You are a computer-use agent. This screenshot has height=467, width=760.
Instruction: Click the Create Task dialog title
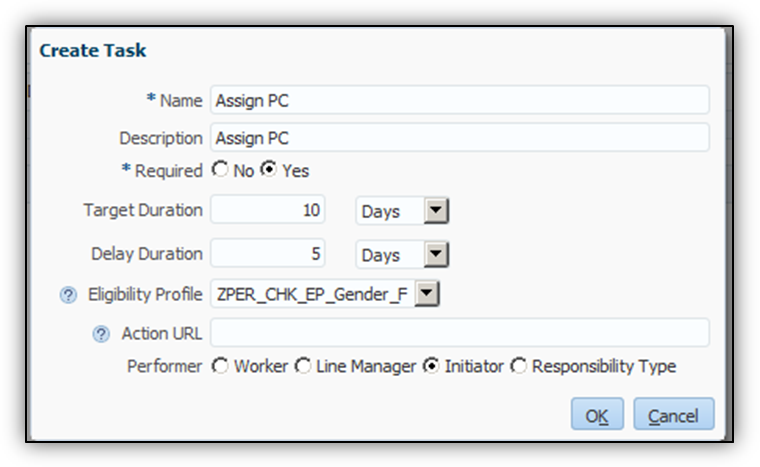(93, 50)
